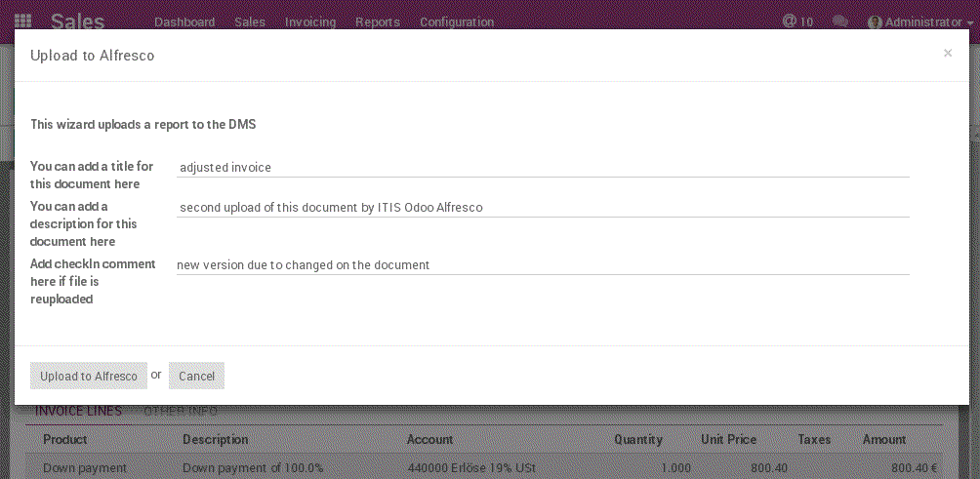Screen dimensions: 980x479
Task: Open the Reports menu
Action: [x=378, y=21]
